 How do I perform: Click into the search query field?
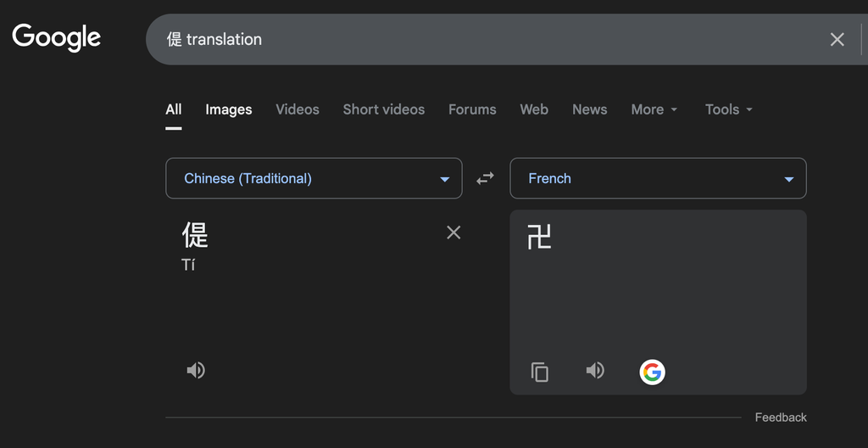pos(492,39)
